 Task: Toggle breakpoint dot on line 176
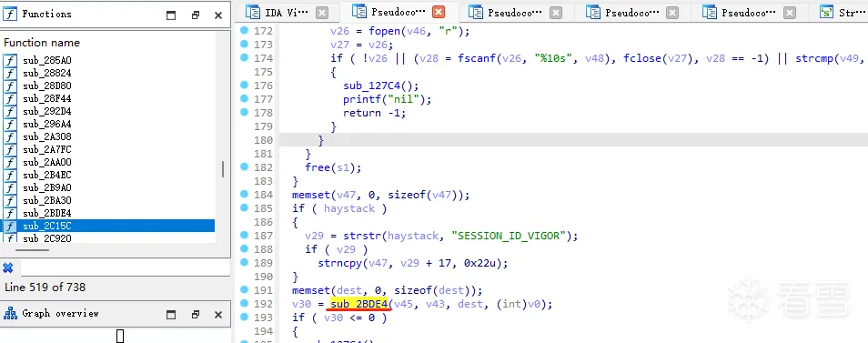(x=244, y=85)
